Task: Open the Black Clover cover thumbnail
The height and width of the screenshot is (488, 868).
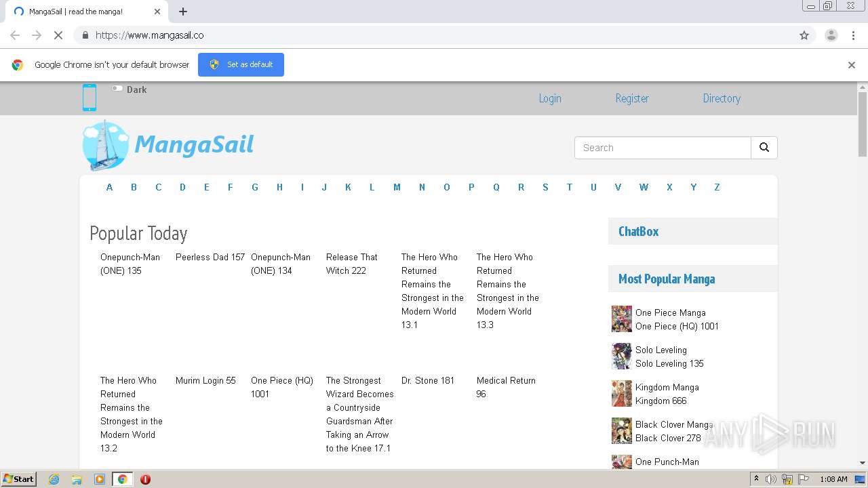Action: [622, 430]
